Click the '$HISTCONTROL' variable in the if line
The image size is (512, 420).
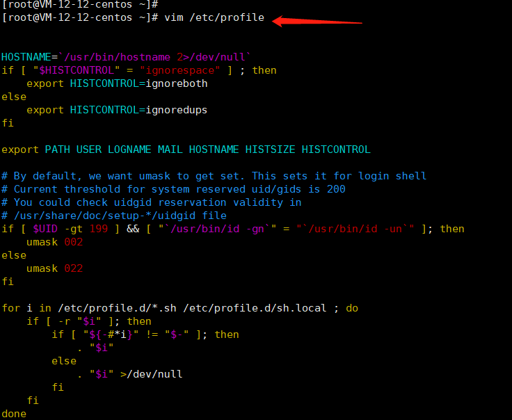(x=77, y=70)
